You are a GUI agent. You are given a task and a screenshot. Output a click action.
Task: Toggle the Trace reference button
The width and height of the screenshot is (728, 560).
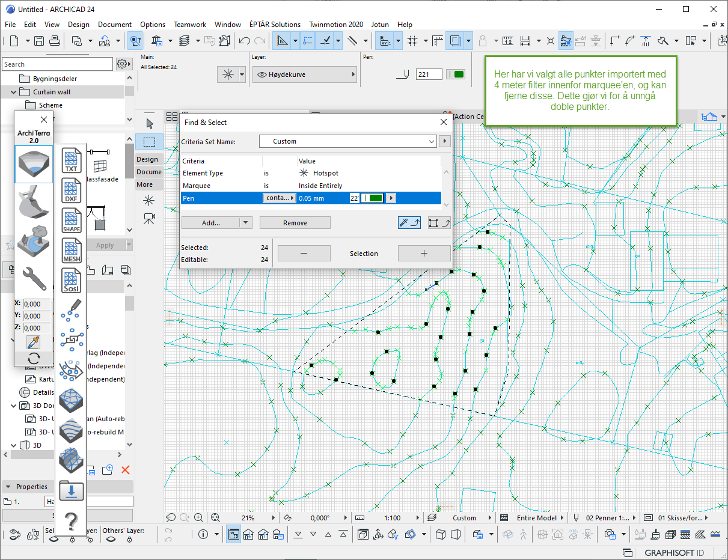click(x=455, y=41)
